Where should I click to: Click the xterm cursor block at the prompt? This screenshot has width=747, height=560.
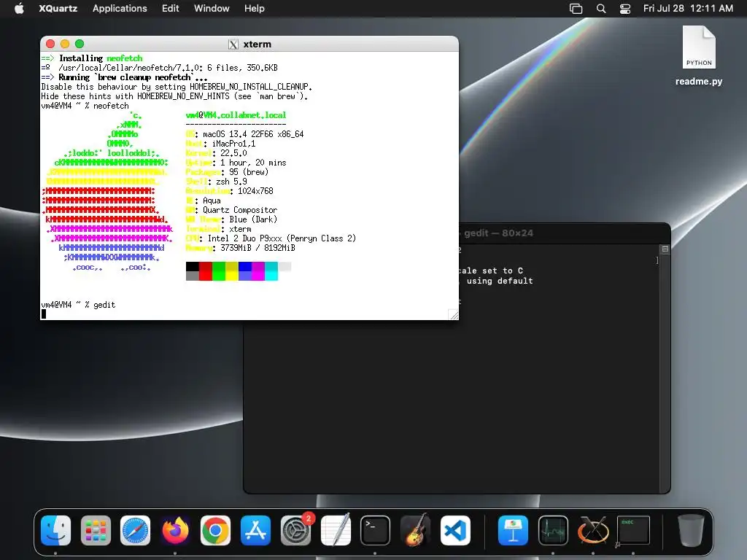coord(44,314)
